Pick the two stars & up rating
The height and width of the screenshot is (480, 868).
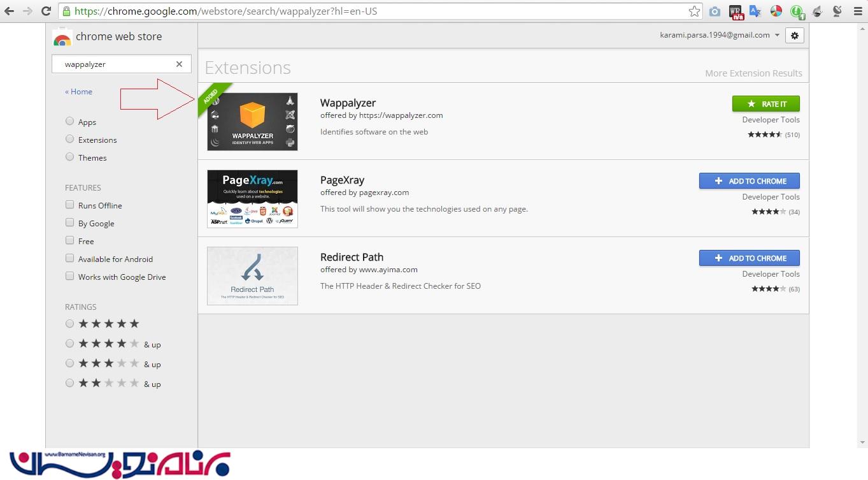(x=69, y=383)
